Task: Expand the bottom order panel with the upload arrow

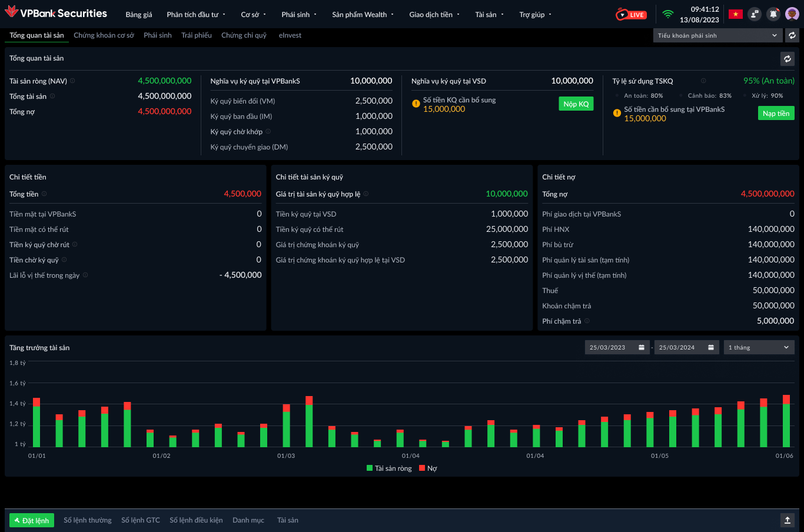Action: click(787, 520)
